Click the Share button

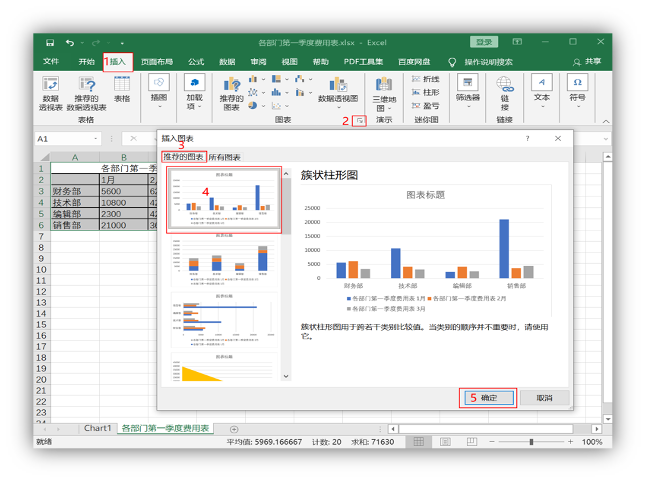pyautogui.click(x=587, y=62)
